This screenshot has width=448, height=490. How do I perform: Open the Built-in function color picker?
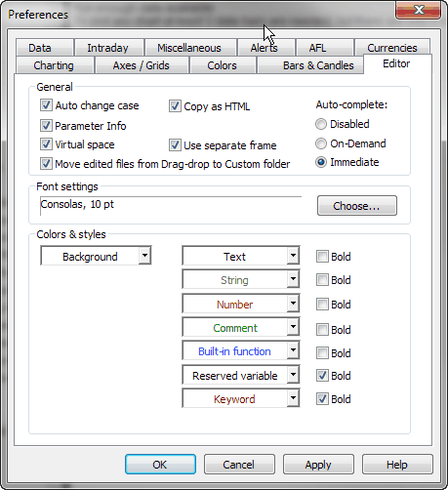pos(241,350)
